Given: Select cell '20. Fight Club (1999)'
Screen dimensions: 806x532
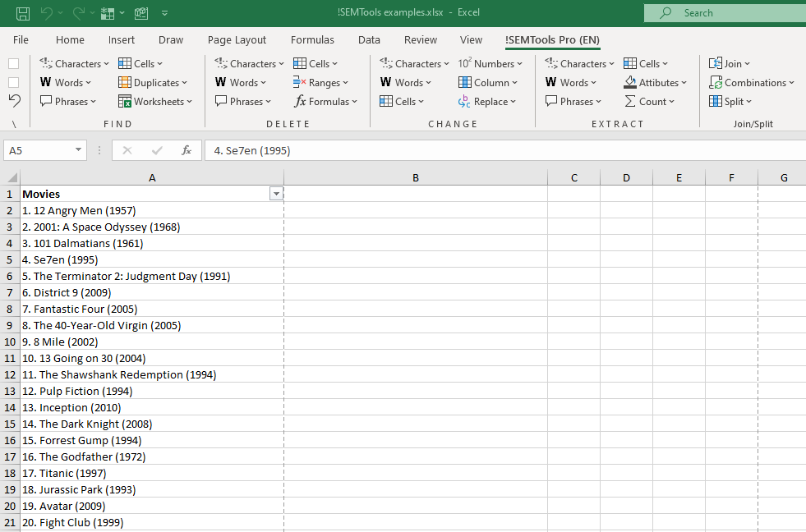Looking at the screenshot, I should tap(152, 523).
